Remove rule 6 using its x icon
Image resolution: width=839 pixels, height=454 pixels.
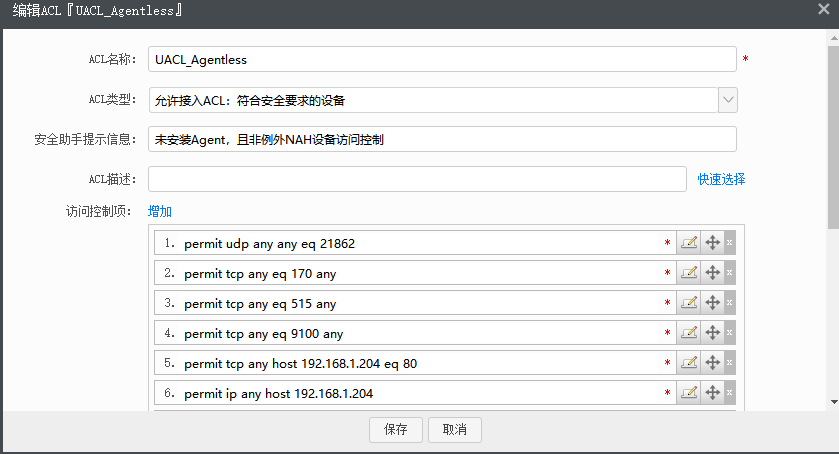tap(730, 393)
